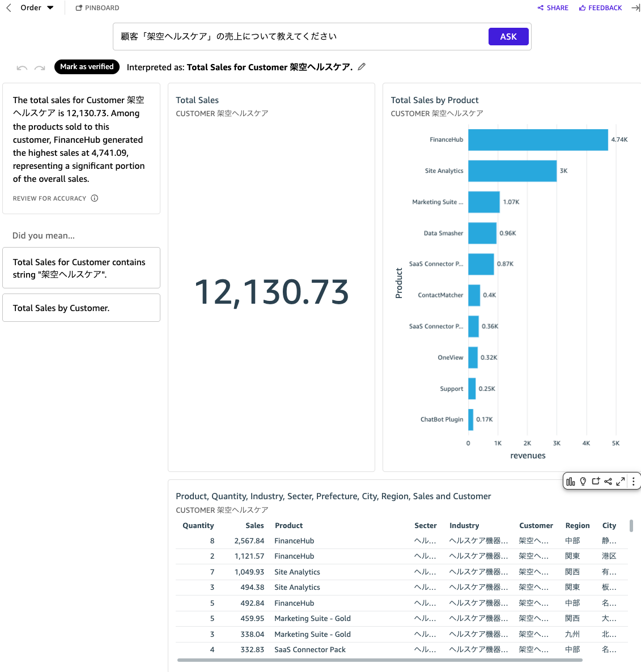
Task: Open the three-dot menu on the table card
Action: pyautogui.click(x=633, y=481)
